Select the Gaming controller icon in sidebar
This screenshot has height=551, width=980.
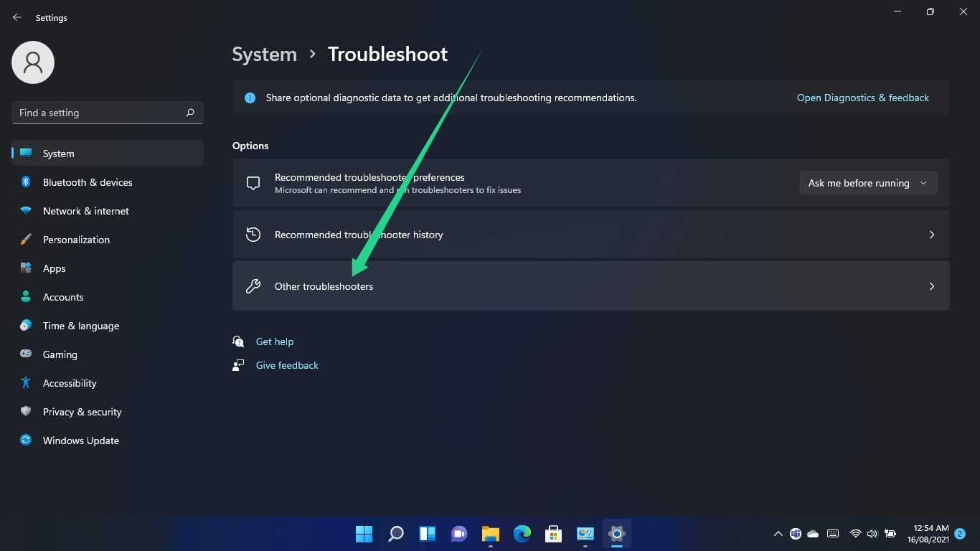click(26, 354)
